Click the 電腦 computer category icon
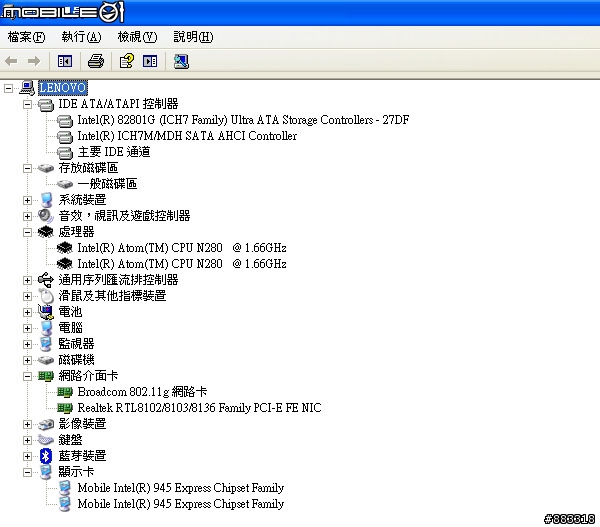Image resolution: width=600 pixels, height=527 pixels. pos(46,328)
